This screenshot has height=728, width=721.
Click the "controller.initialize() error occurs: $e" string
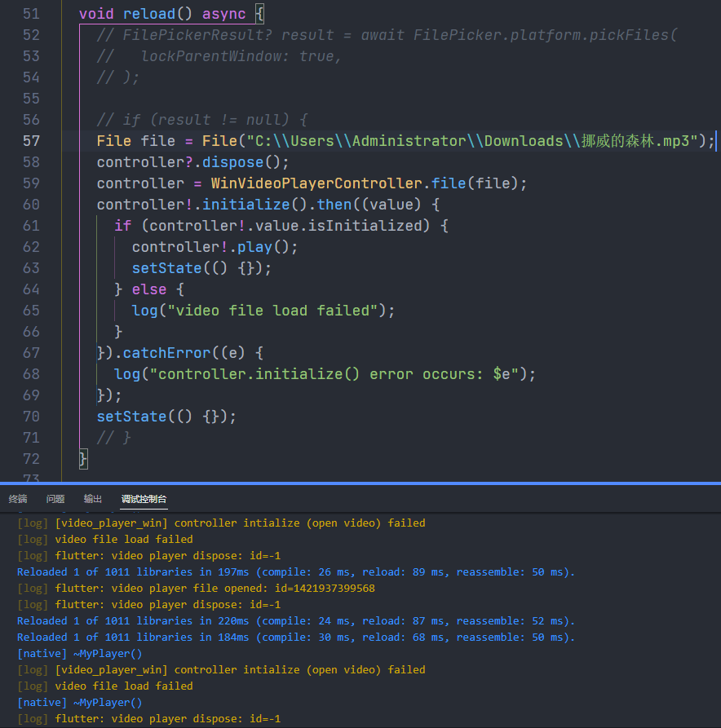(x=334, y=374)
